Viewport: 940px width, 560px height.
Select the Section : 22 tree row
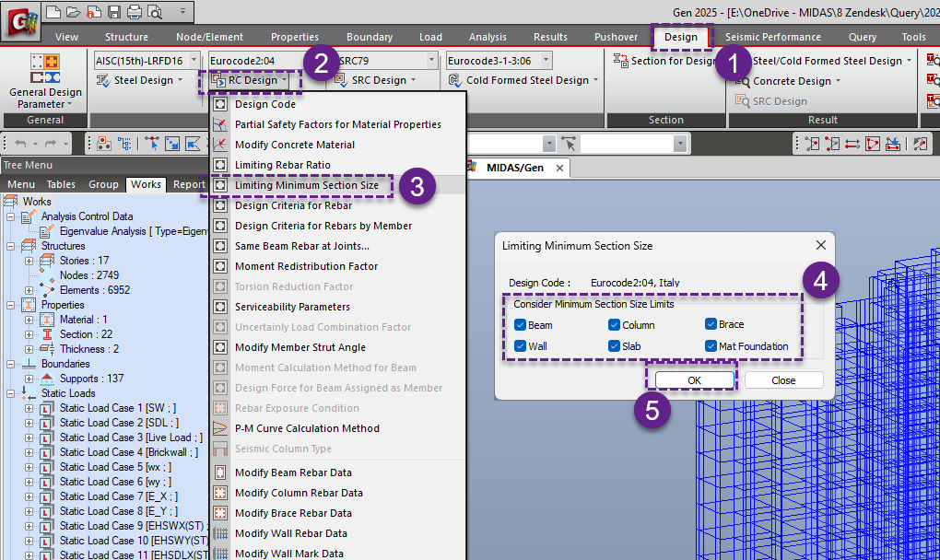(86, 334)
